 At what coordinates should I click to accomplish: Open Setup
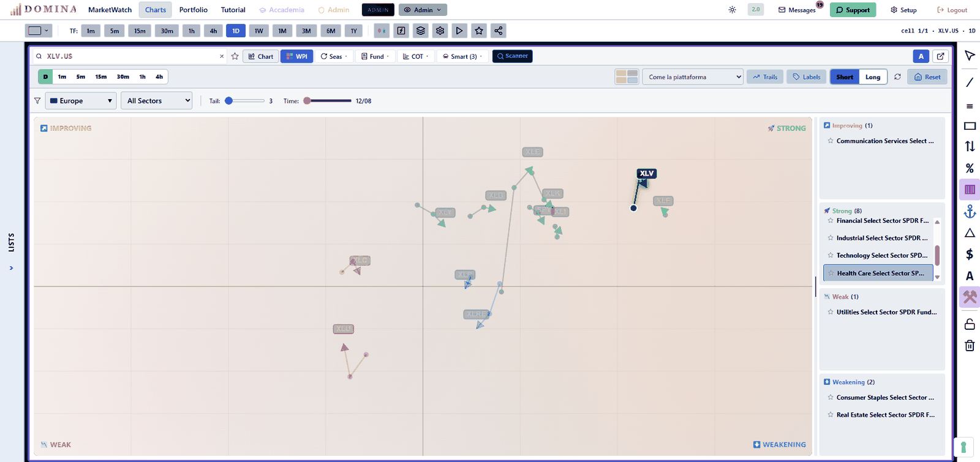[903, 10]
